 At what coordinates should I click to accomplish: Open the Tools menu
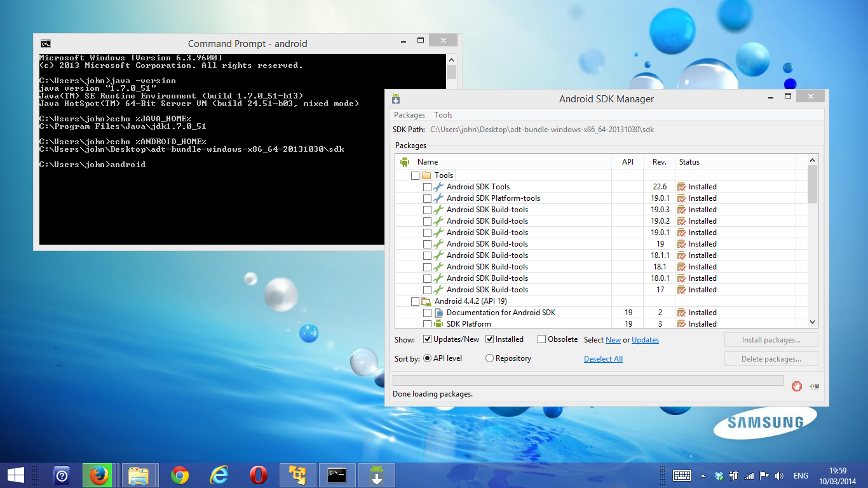click(x=443, y=115)
